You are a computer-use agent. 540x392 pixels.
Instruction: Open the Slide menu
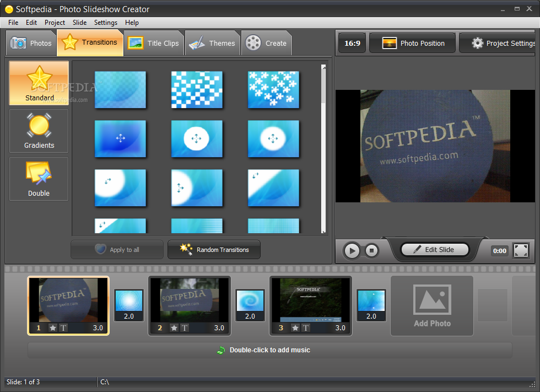tap(79, 23)
